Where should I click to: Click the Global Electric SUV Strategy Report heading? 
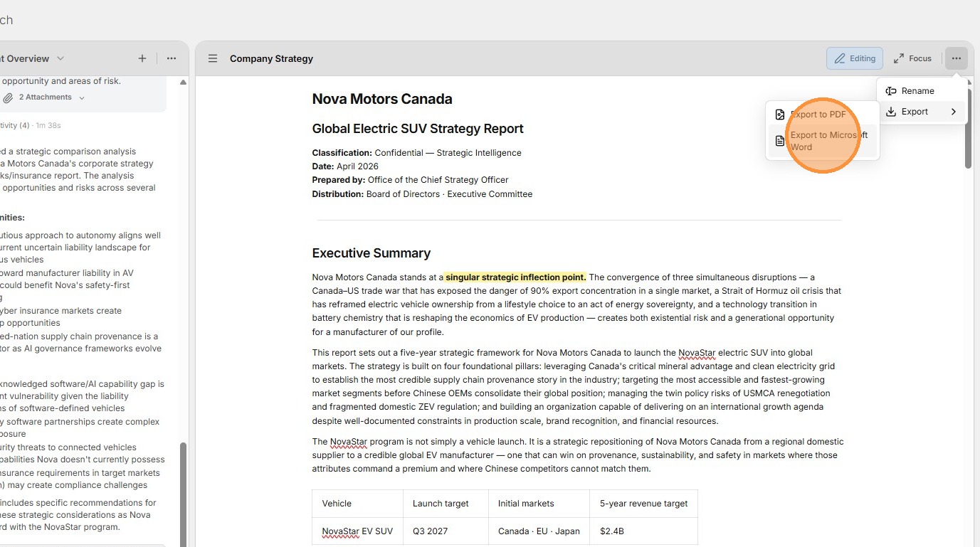point(418,129)
